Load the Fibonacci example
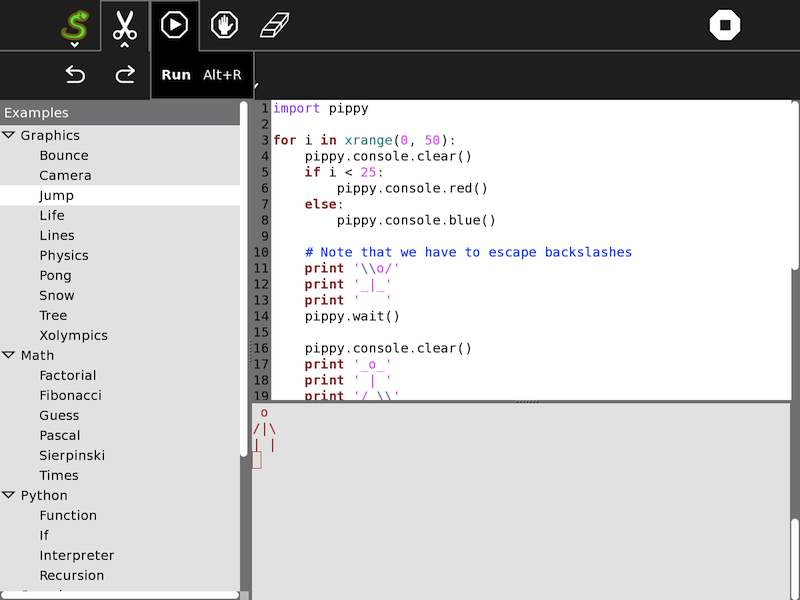The width and height of the screenshot is (800, 600). 70,396
